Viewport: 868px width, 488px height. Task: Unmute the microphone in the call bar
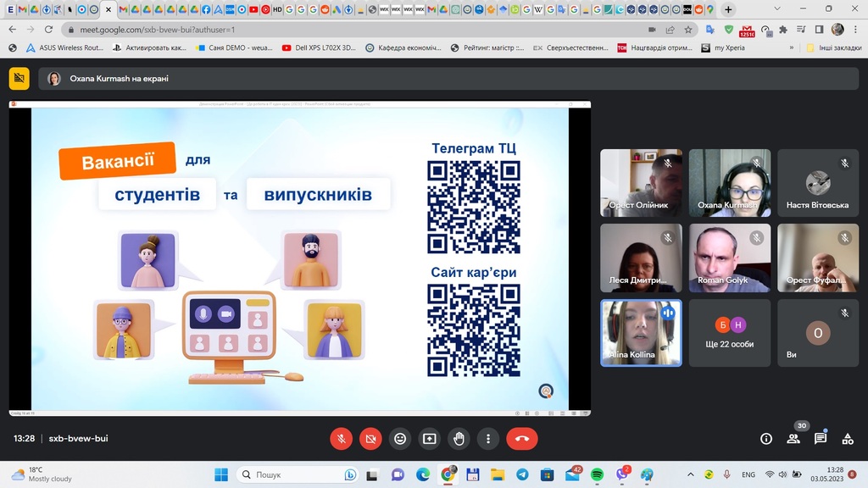click(x=341, y=439)
